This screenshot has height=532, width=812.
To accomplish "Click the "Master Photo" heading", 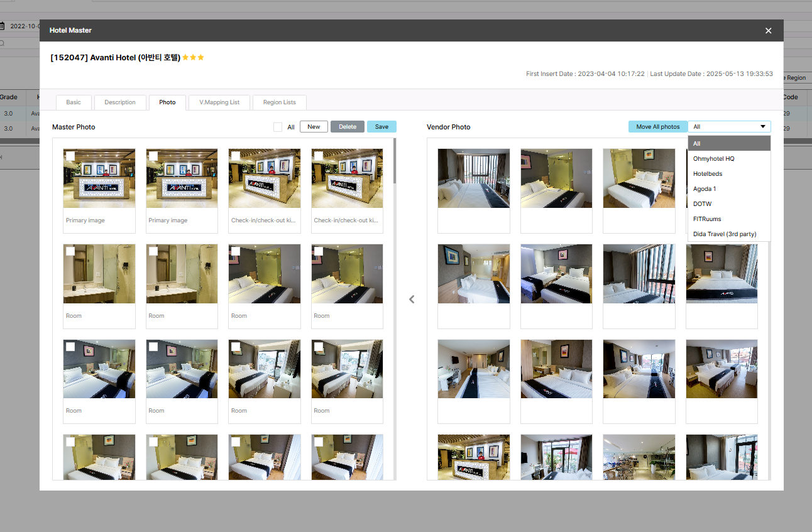I will click(74, 127).
